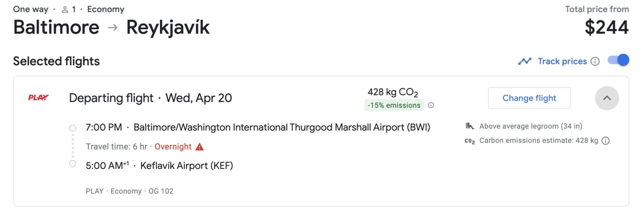
Task: Click info icon next to -15% emissions
Action: click(431, 105)
